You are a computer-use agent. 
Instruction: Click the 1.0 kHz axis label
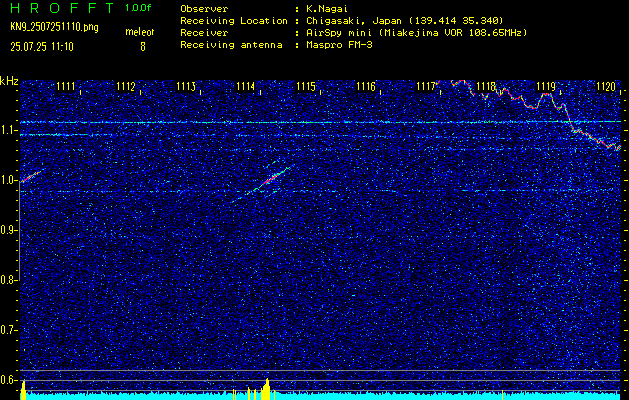click(8, 180)
